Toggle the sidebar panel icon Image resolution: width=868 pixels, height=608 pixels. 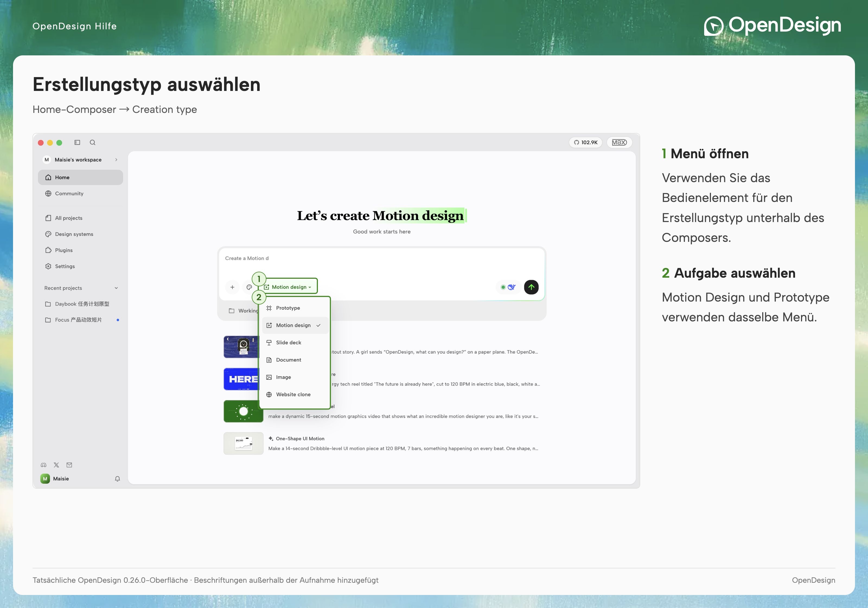[77, 143]
